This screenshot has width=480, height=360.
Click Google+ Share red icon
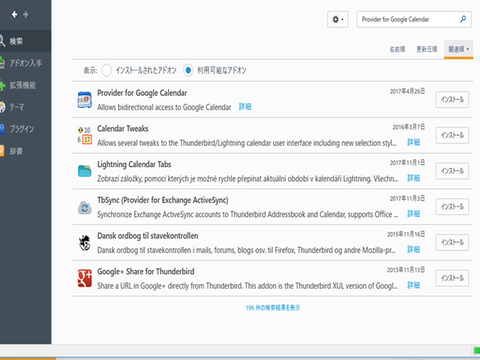85,278
